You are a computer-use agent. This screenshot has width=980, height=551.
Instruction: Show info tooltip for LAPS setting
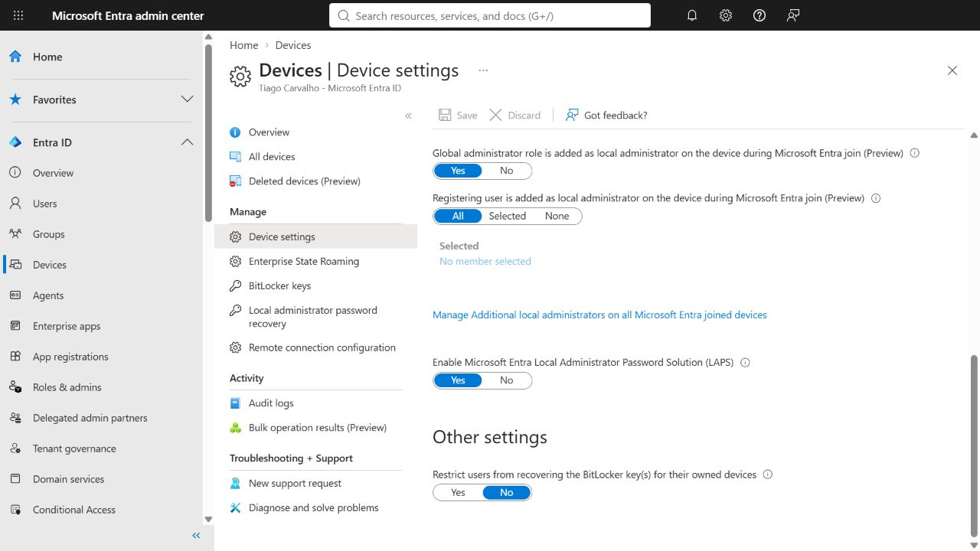[x=745, y=363]
